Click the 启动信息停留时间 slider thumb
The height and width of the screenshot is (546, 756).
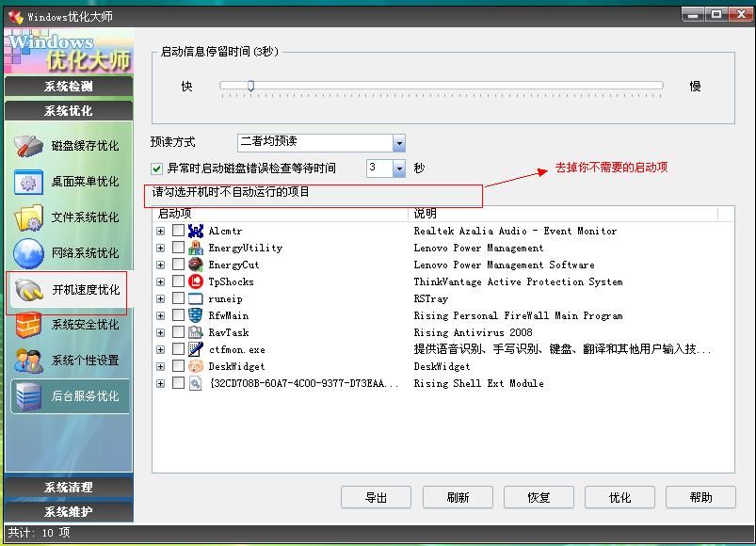(250, 86)
